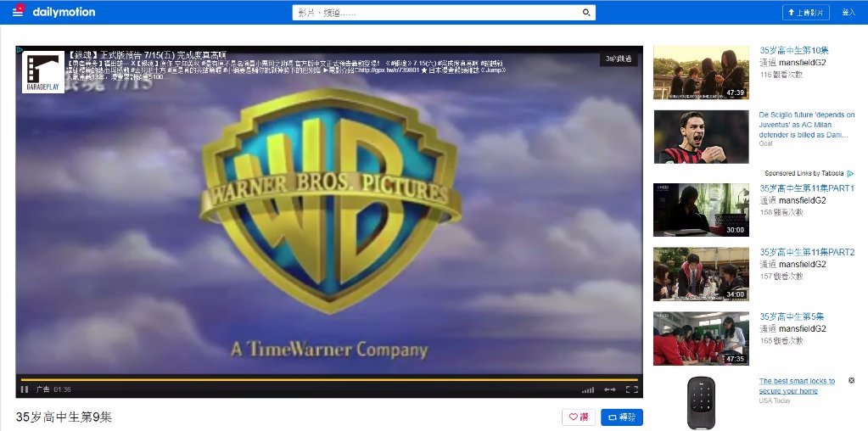868x431 pixels.
Task: Open the best smart locks ad link
Action: click(797, 386)
